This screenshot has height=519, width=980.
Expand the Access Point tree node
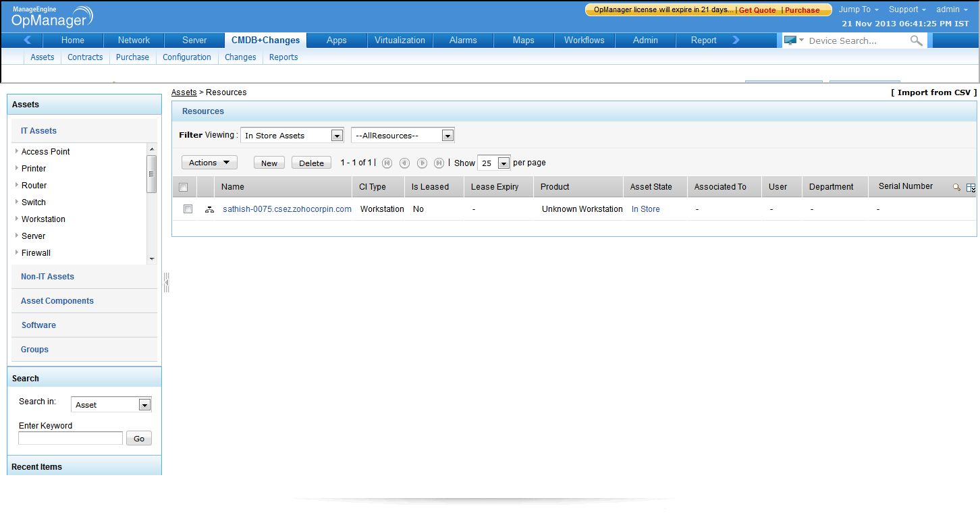[17, 151]
